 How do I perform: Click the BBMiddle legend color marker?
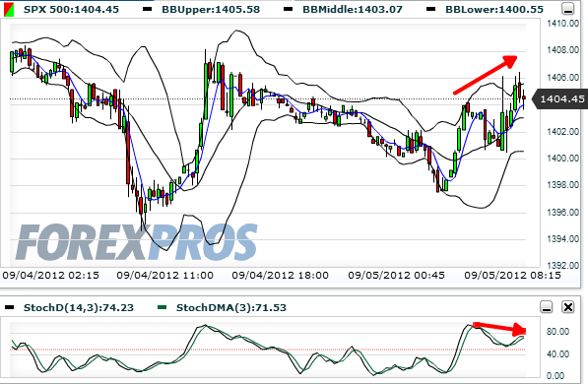288,9
